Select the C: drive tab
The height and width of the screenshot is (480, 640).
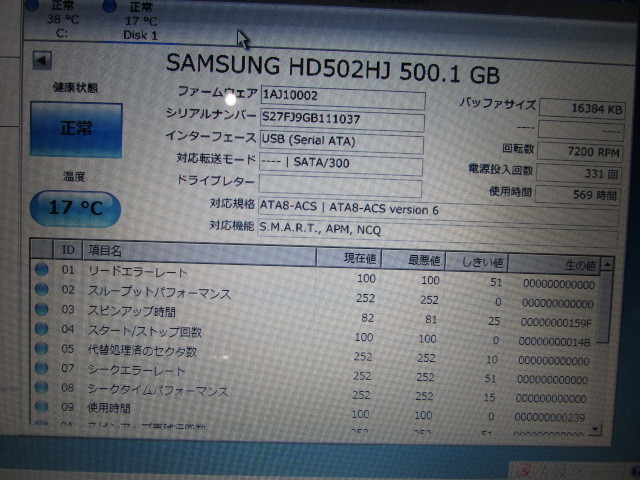62,20
